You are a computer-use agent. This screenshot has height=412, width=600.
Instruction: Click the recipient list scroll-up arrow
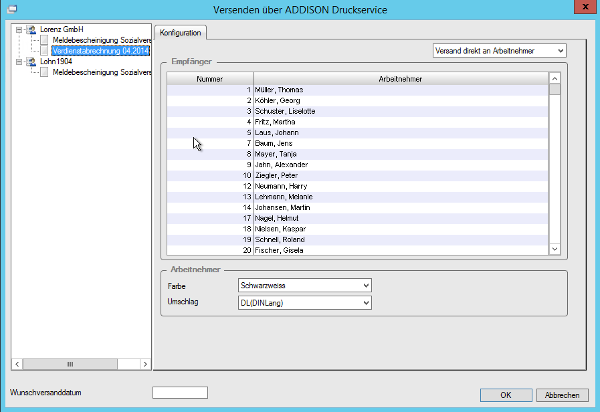(x=554, y=78)
